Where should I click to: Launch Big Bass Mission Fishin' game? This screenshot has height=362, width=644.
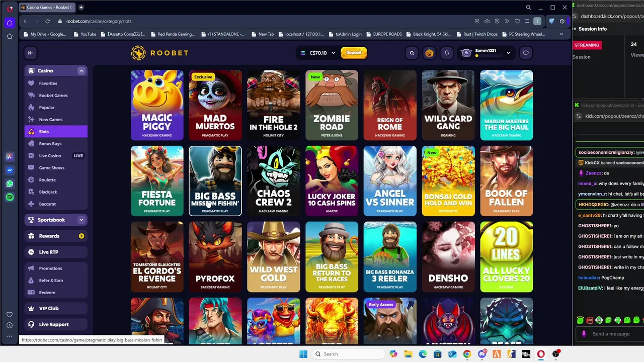tap(215, 181)
